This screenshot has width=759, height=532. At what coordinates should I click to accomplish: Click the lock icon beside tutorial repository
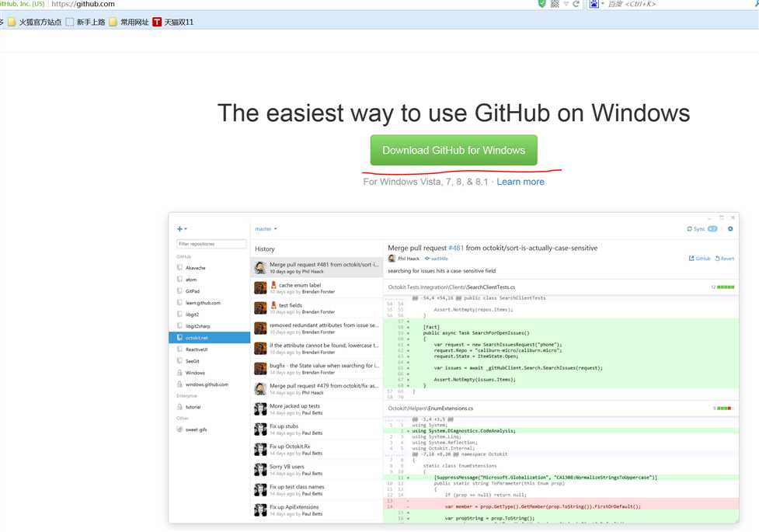pos(179,407)
